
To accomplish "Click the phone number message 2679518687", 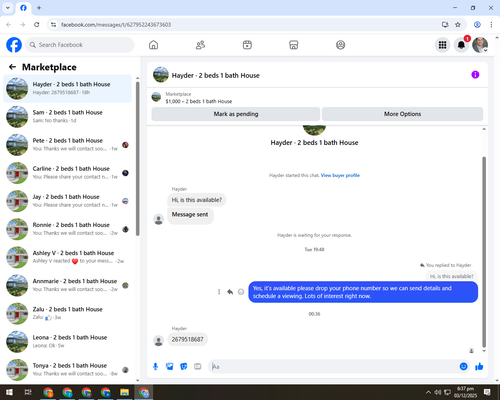I will pos(187,340).
